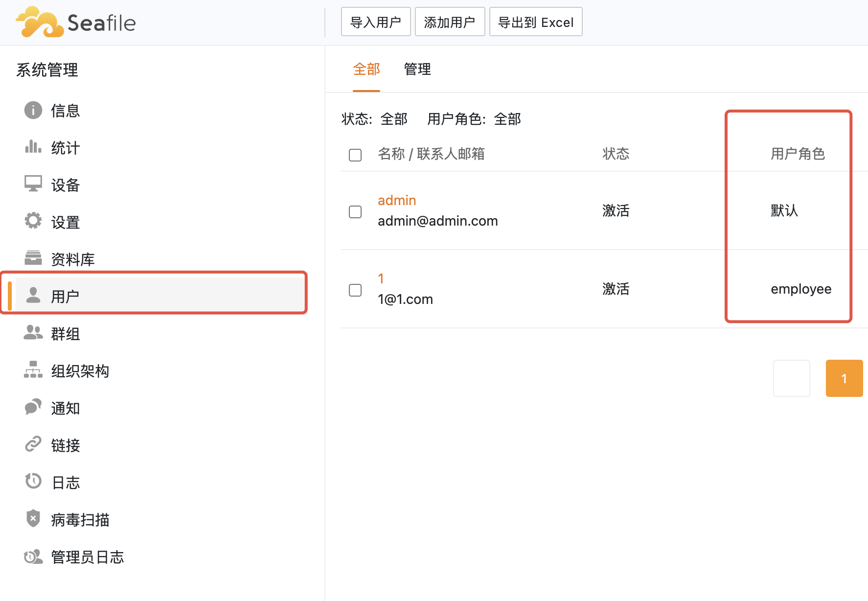
Task: Open the 状态 filter dropdown
Action: (394, 119)
